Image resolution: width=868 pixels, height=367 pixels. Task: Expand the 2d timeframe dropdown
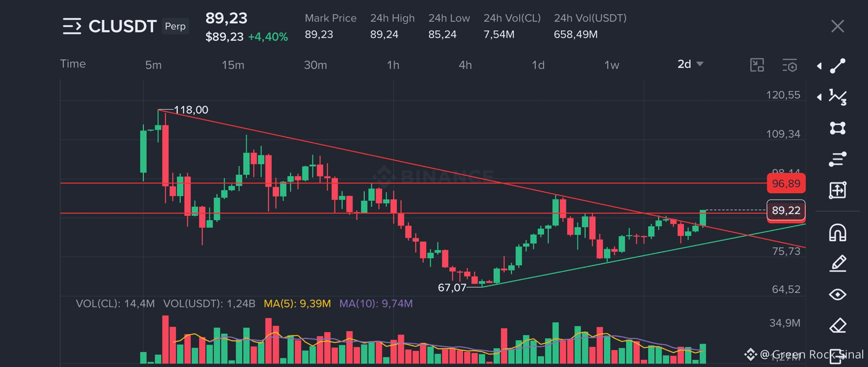tap(690, 64)
